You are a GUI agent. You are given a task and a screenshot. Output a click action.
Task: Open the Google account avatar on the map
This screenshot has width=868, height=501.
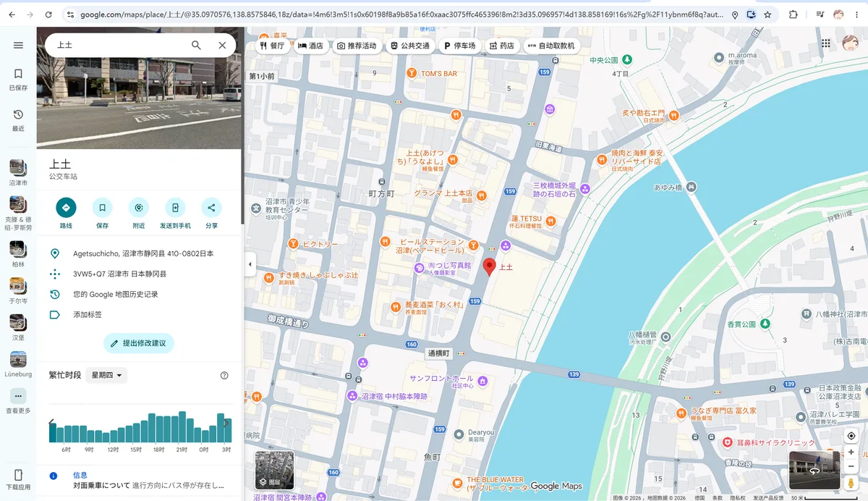(851, 43)
